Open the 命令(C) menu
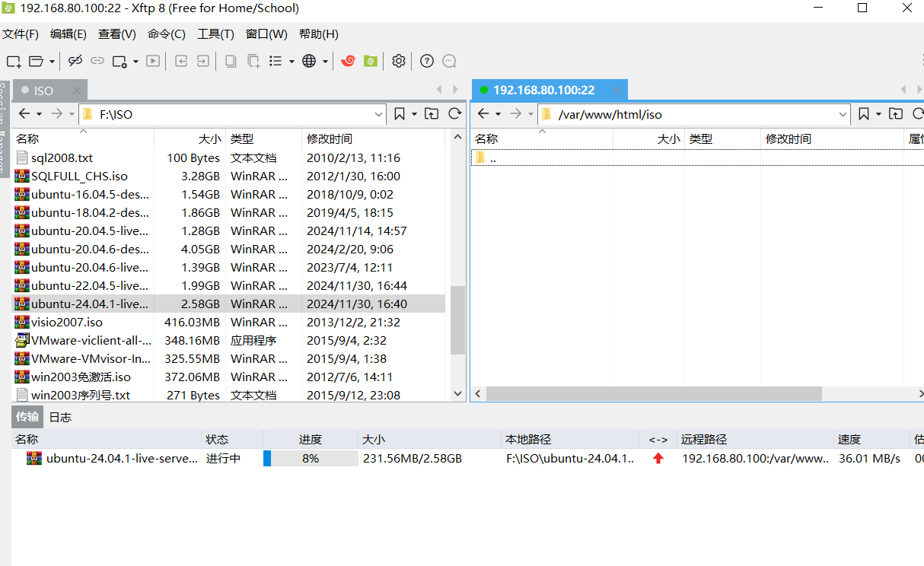This screenshot has height=566, width=924. [167, 34]
